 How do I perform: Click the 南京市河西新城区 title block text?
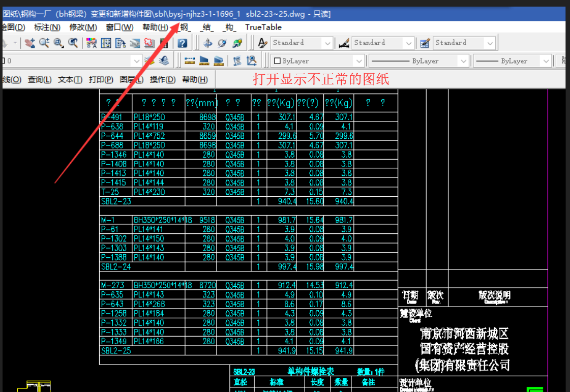coord(464,334)
